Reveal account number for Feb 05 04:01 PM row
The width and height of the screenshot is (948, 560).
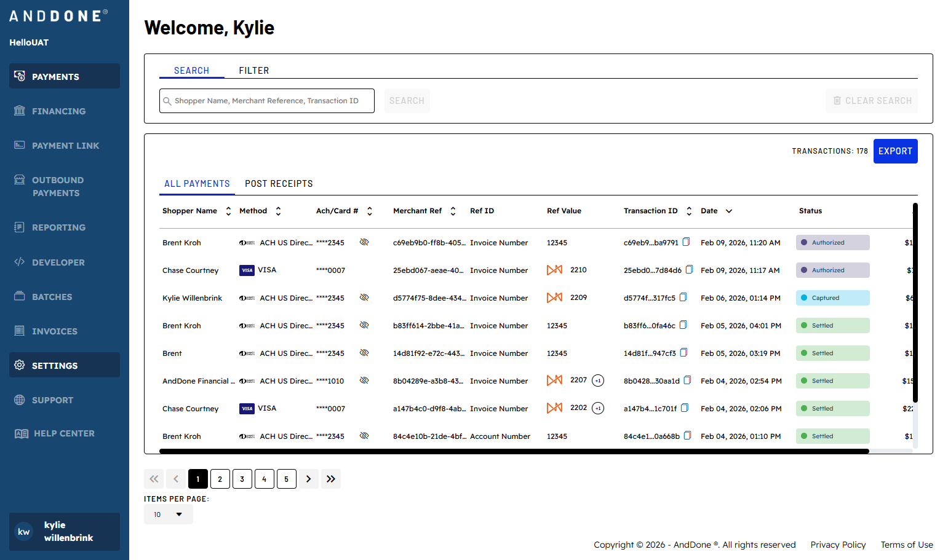364,325
